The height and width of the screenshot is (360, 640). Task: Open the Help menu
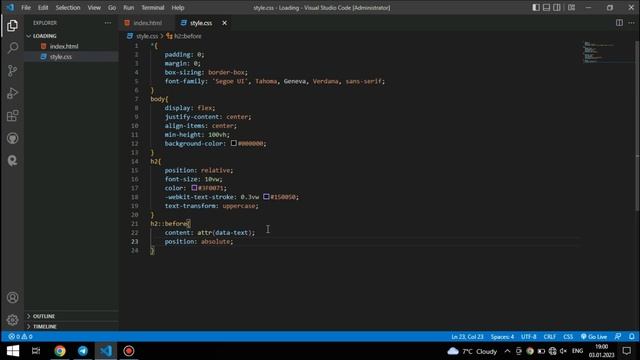(x=178, y=7)
